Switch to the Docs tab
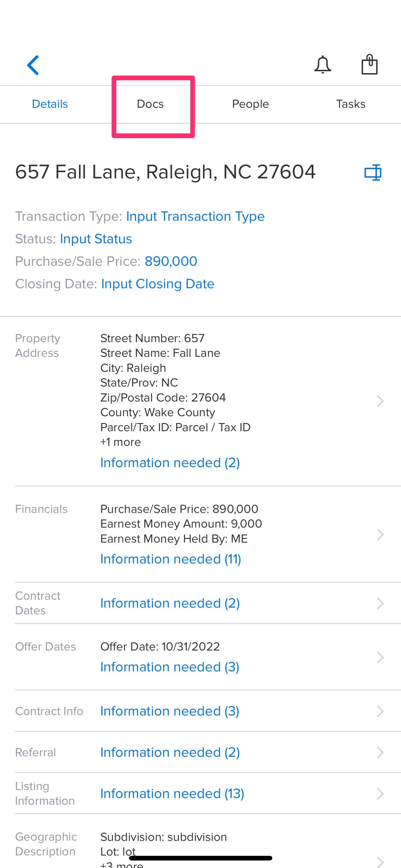This screenshot has height=868, width=401. 150,104
